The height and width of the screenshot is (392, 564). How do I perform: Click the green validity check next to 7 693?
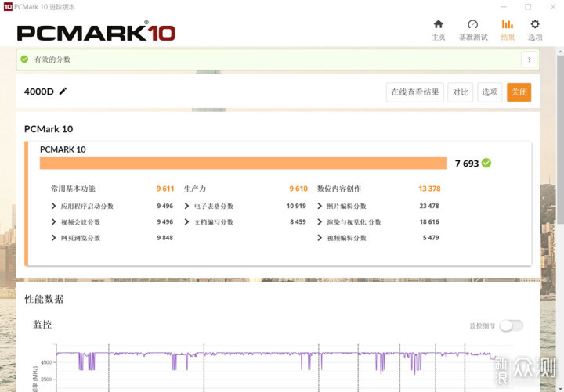(486, 163)
